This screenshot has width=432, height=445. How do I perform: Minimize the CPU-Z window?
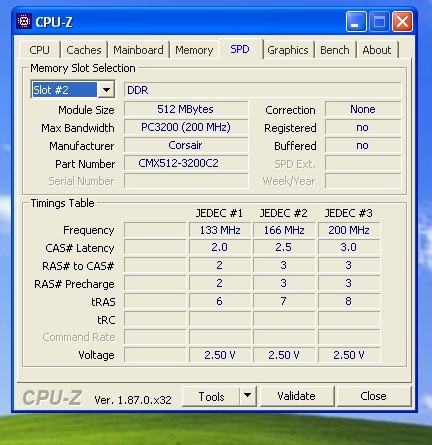(356, 22)
